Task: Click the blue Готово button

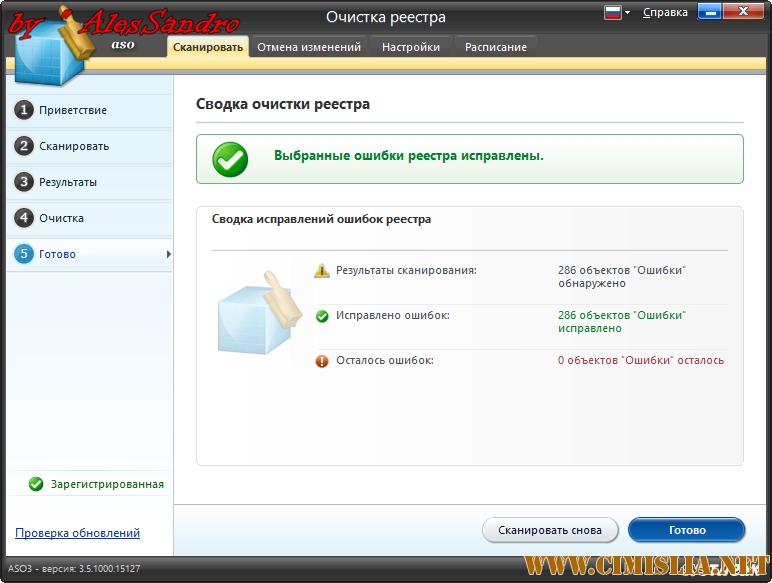Action: [686, 530]
